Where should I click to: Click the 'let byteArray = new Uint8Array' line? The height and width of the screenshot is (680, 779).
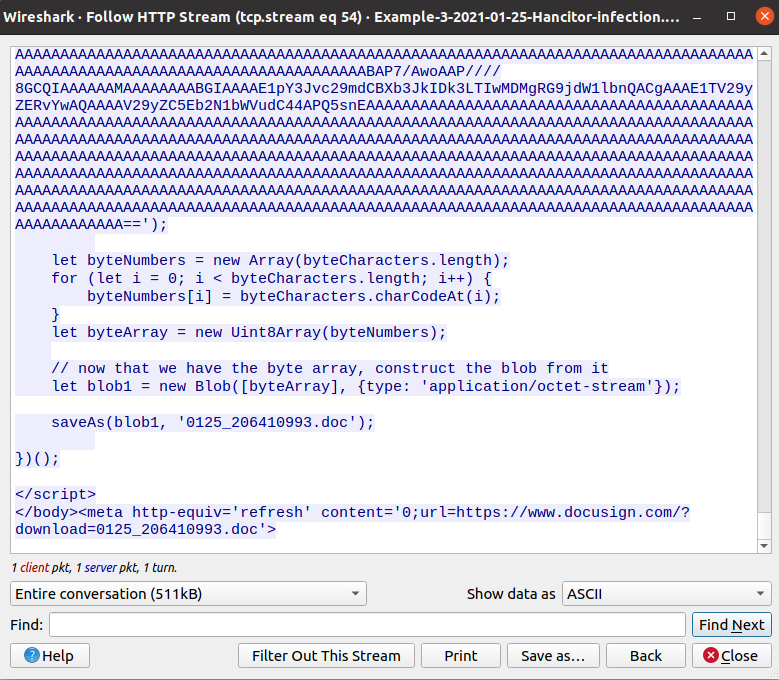pos(249,332)
